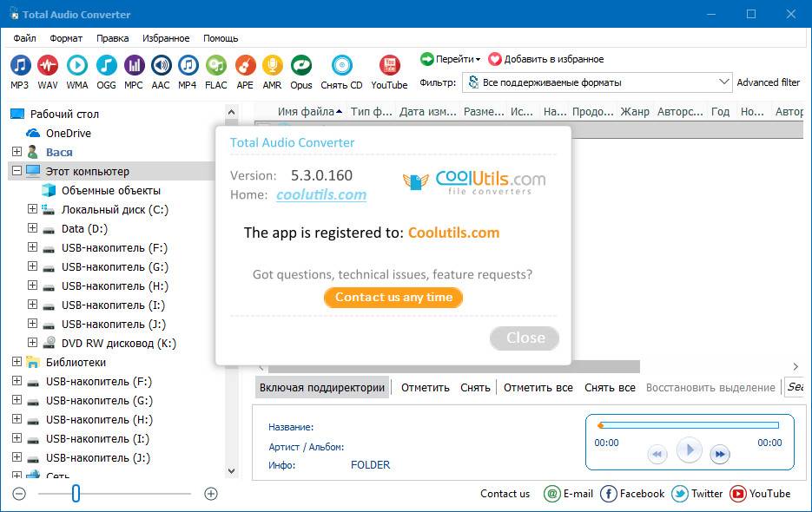Click the Отметить button

[426, 387]
